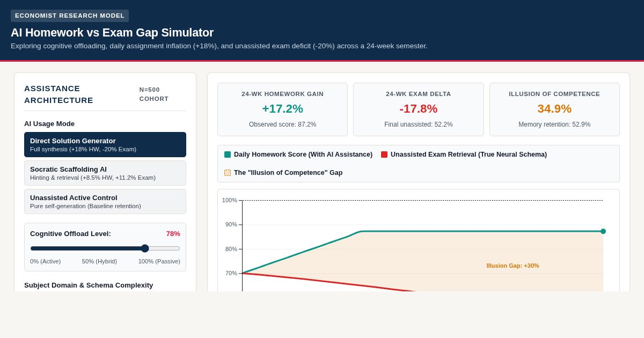This screenshot has height=338, width=644.
Task: Click the Illusion Gap: +30% chart annotation
Action: tap(513, 266)
